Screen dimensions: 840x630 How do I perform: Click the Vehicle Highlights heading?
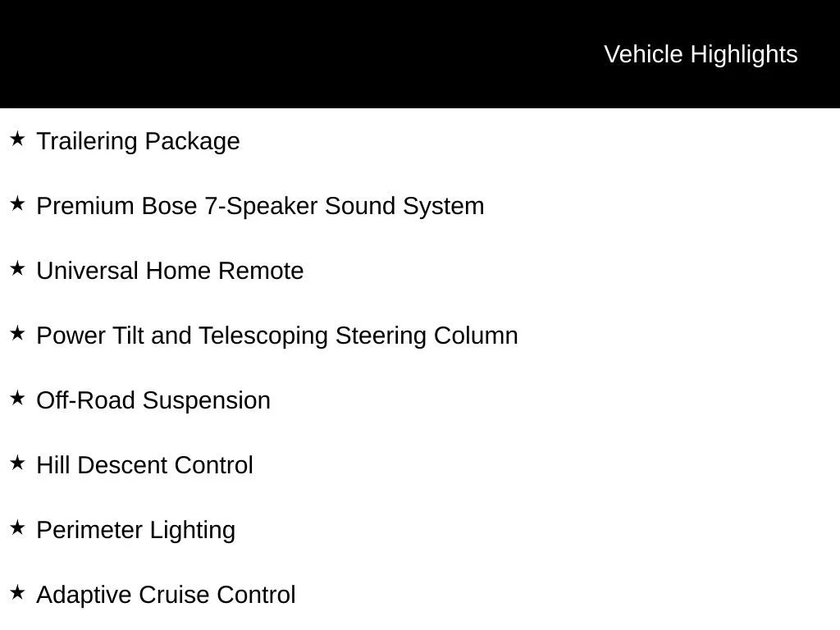coord(701,55)
